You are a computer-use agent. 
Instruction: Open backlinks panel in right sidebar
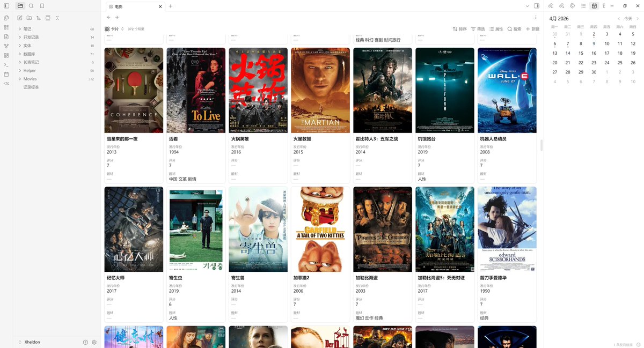551,6
